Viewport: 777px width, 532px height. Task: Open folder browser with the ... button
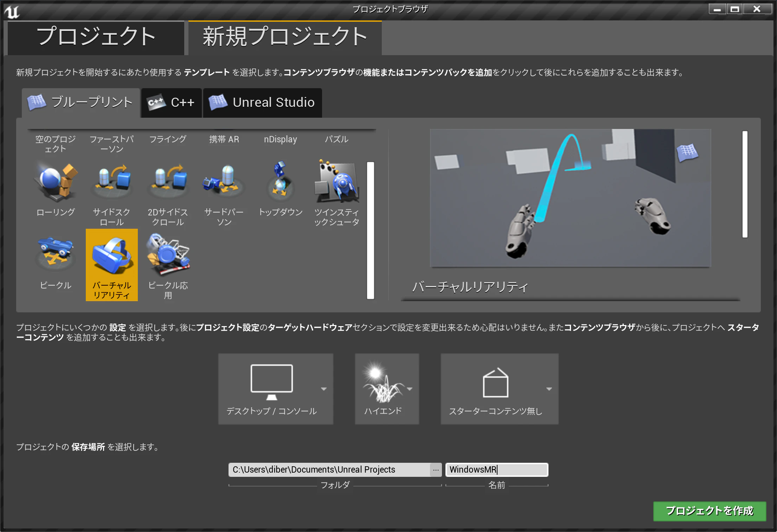click(x=436, y=470)
